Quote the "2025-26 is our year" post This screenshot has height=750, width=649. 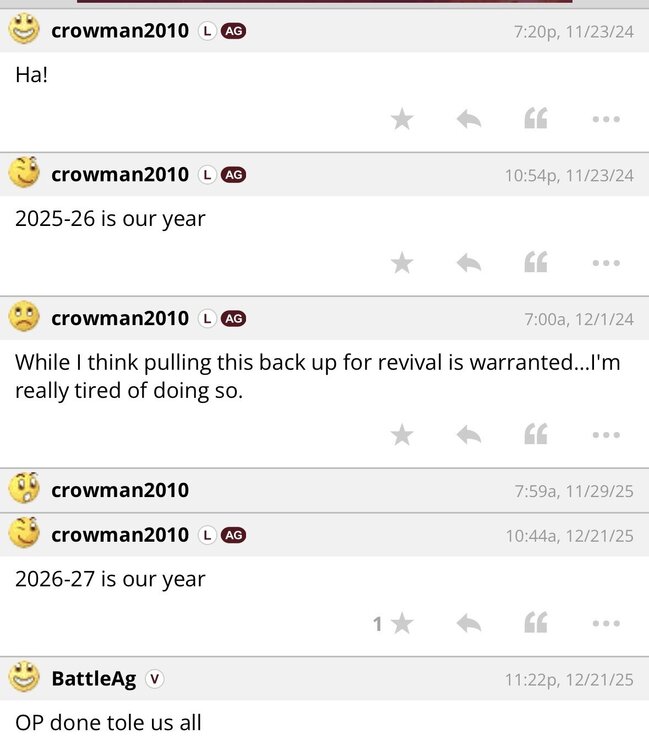pyautogui.click(x=536, y=262)
